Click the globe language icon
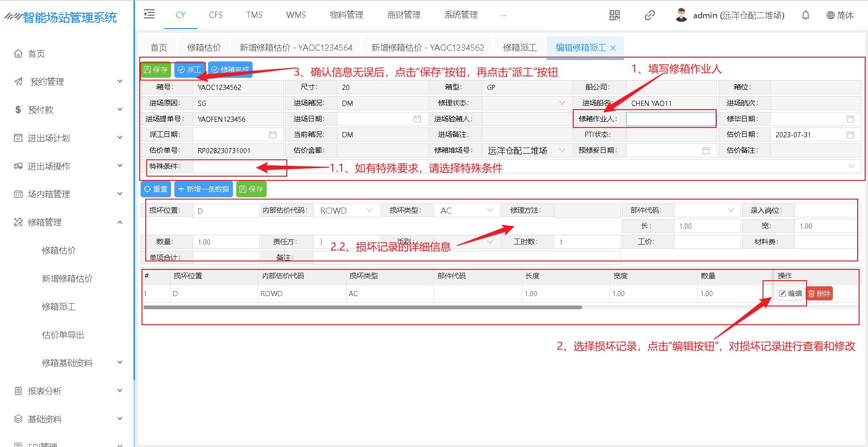 click(x=831, y=15)
